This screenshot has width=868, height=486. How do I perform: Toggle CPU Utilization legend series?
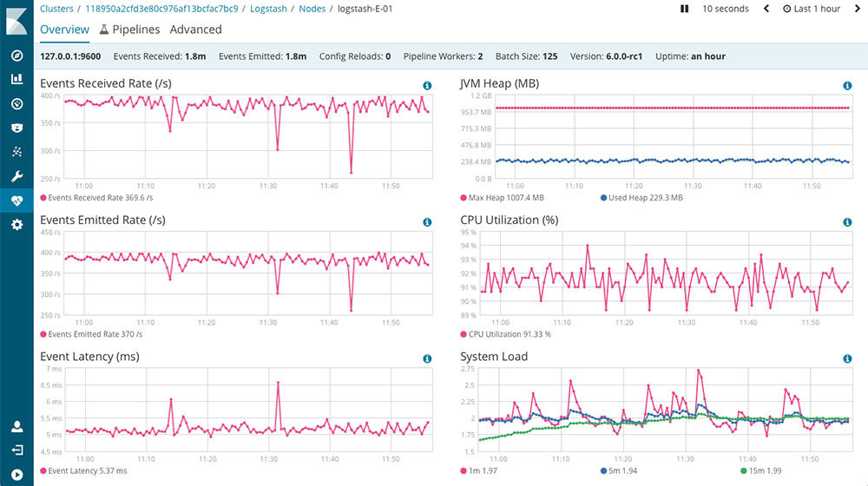(505, 334)
